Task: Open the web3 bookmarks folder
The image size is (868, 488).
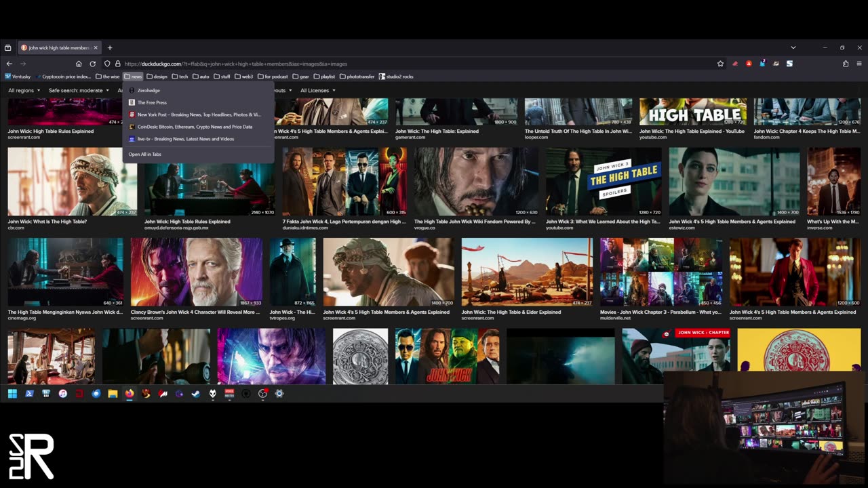Action: coord(243,77)
